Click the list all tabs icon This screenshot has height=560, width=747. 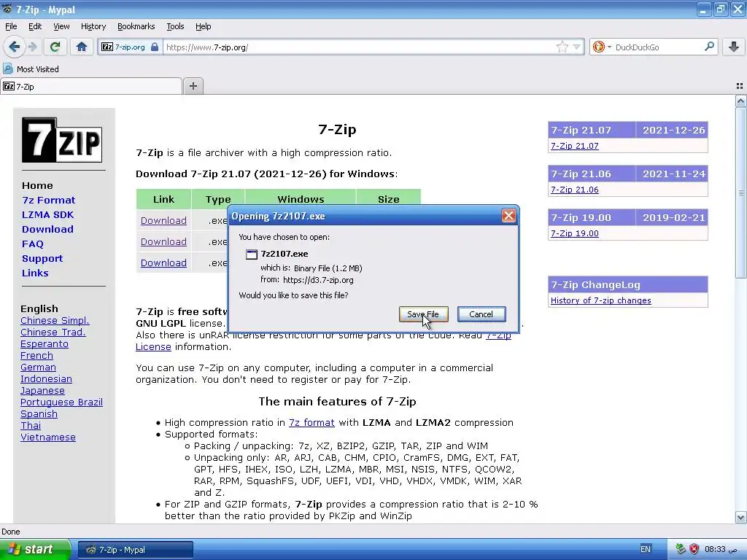(x=740, y=86)
